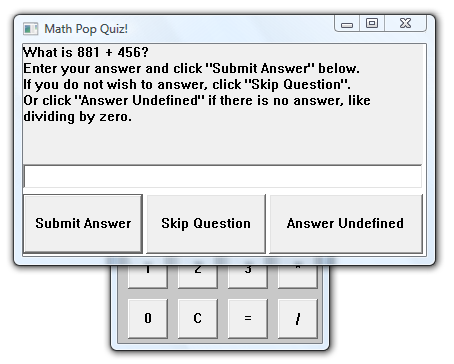Select the divide (/) calculator key
This screenshot has width=454, height=364.
point(297,318)
